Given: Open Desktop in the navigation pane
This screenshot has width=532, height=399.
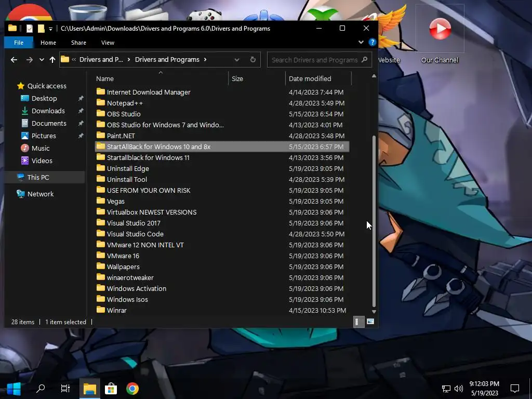Looking at the screenshot, I should point(44,98).
